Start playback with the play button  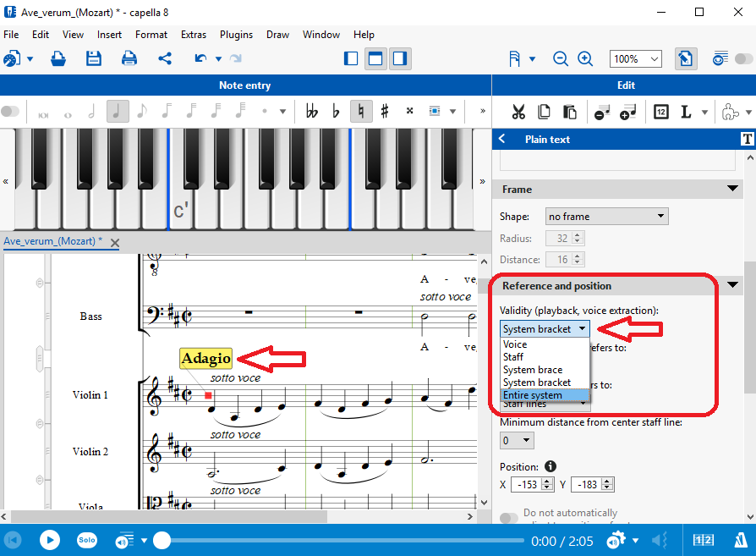(50, 540)
